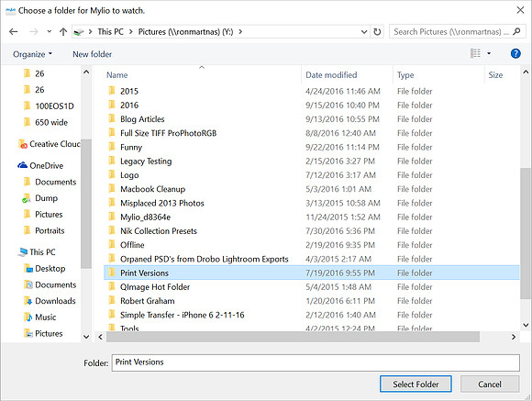
Task: Open Dump folder under OneDrive
Action: coord(46,198)
